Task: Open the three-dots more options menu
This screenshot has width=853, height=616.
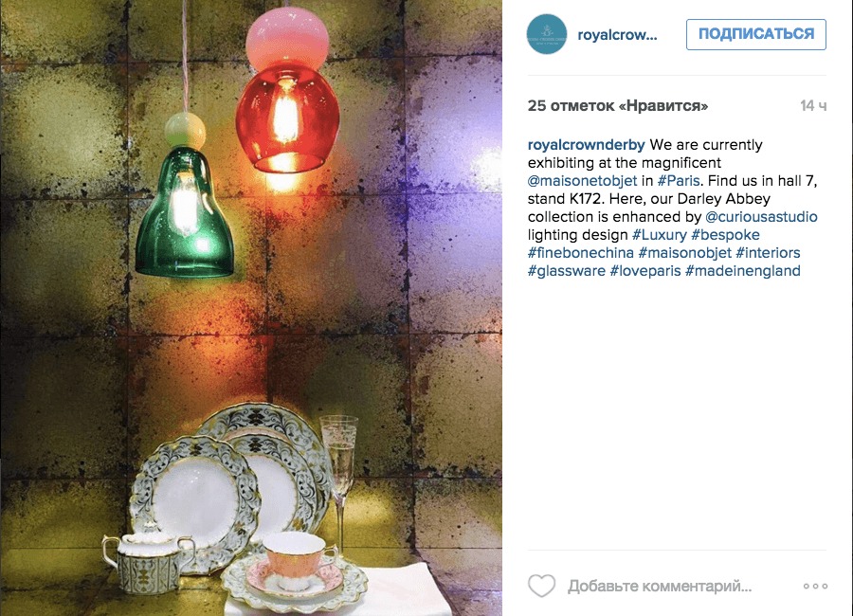Action: [x=815, y=586]
